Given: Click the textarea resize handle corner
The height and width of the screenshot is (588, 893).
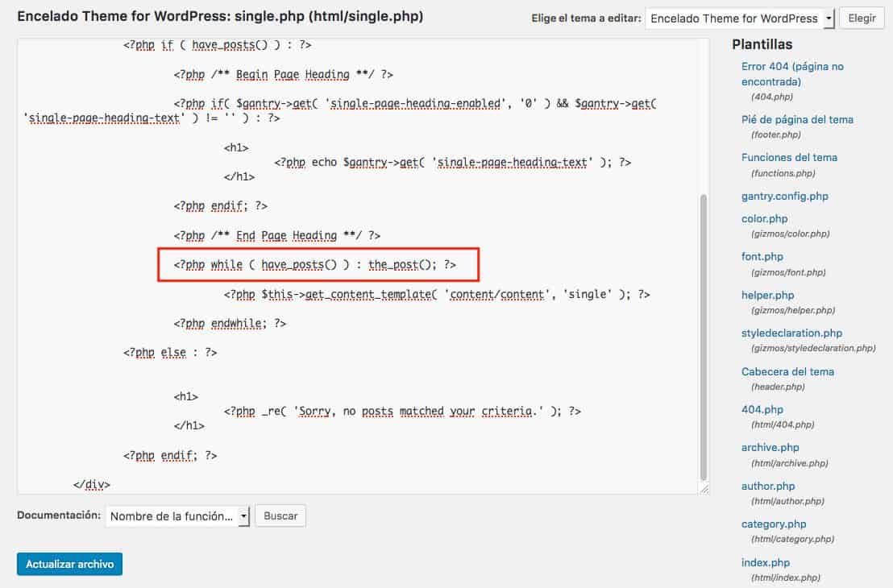Looking at the screenshot, I should click(x=704, y=489).
